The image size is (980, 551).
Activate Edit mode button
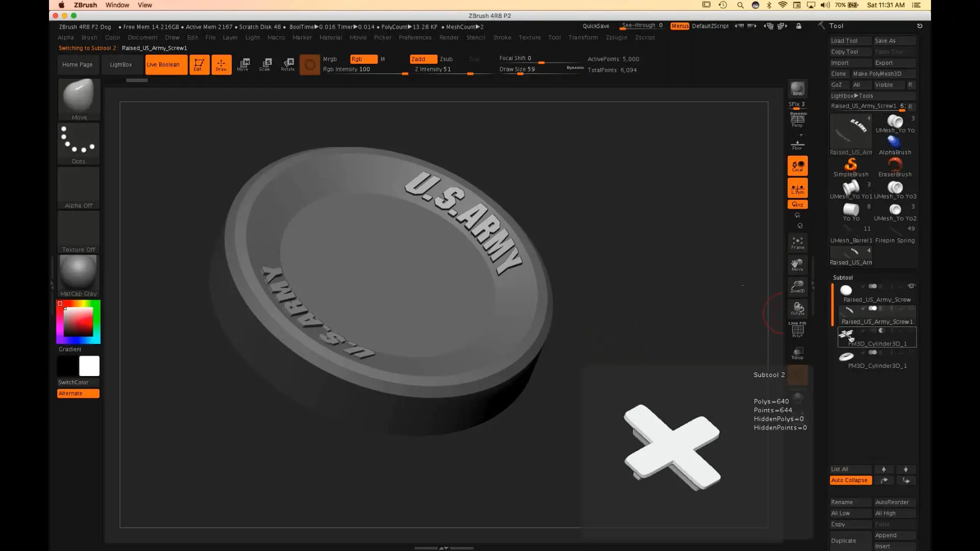click(x=199, y=65)
